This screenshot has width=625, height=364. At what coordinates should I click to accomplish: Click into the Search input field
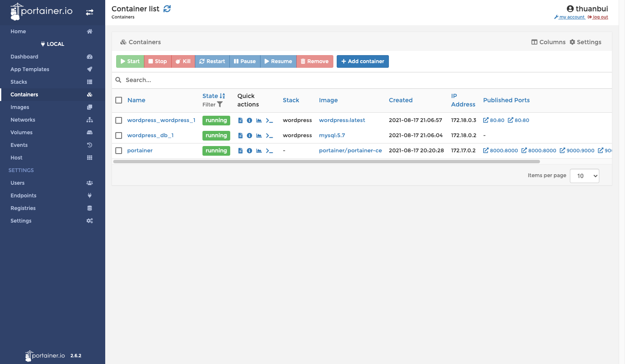[366, 80]
